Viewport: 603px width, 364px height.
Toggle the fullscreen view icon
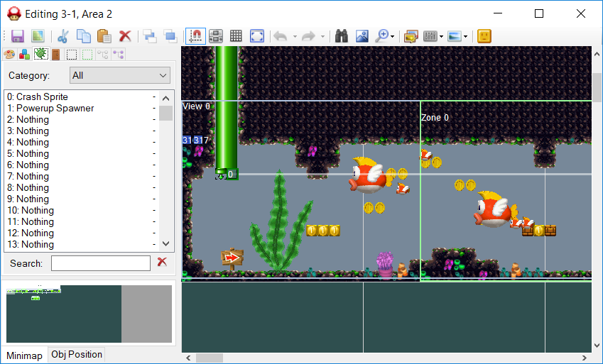[257, 36]
